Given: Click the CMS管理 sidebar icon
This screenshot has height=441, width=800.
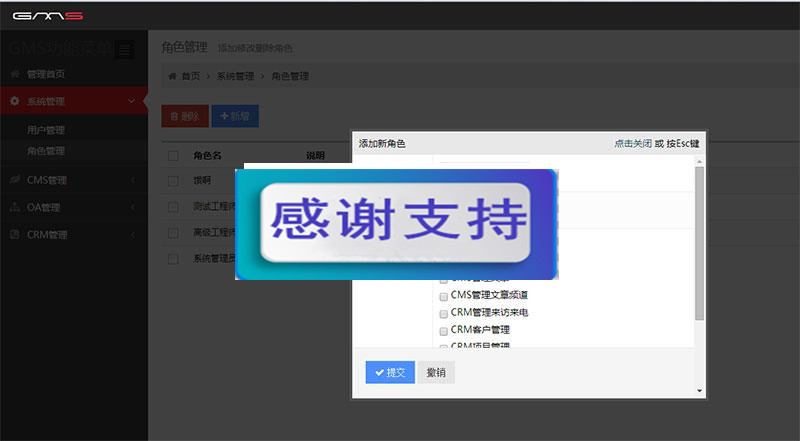Looking at the screenshot, I should point(15,180).
